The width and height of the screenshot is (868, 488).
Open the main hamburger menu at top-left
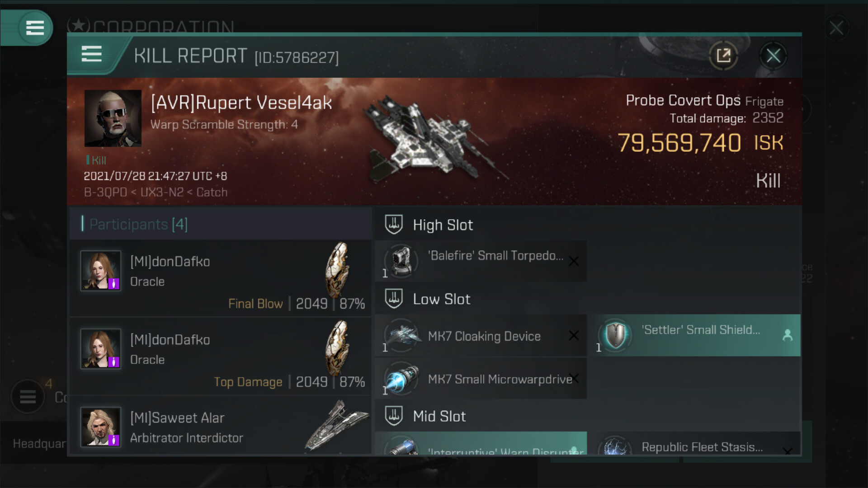(35, 28)
